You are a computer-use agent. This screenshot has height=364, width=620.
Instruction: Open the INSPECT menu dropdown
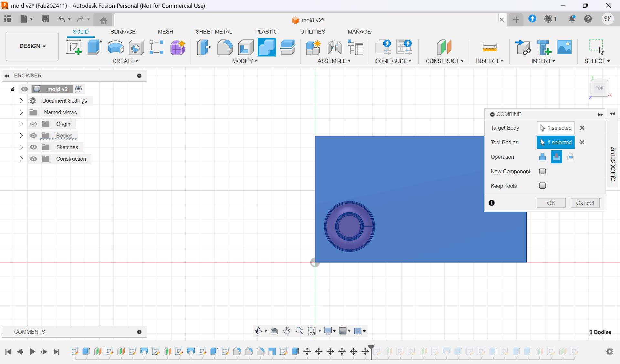point(490,61)
